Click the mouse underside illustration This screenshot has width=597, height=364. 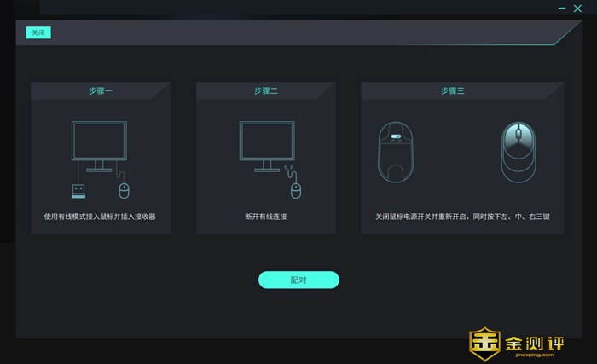click(x=396, y=153)
